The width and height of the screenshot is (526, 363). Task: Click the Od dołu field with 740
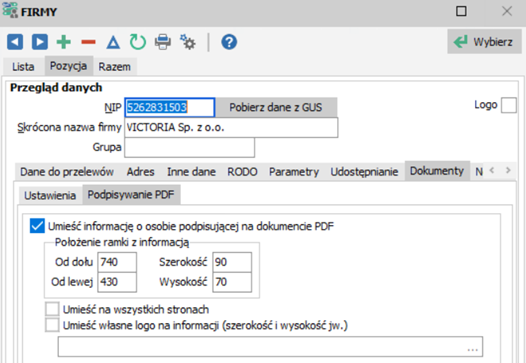click(x=117, y=262)
